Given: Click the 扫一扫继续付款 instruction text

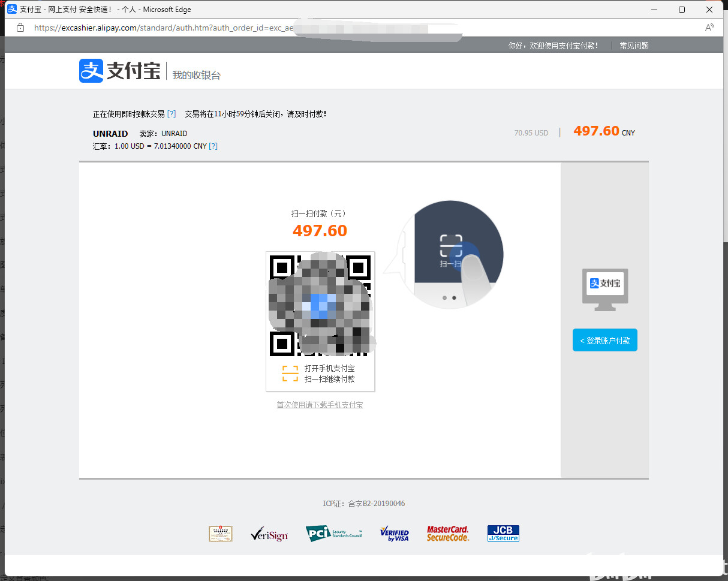Looking at the screenshot, I should [329, 379].
